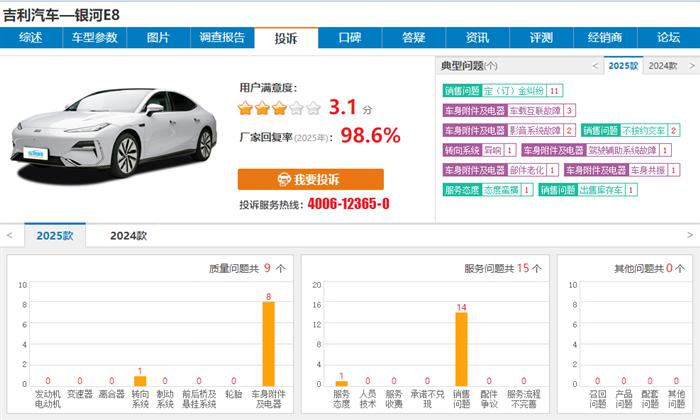
Task: Open 车身共振 issue tag
Action: tap(622, 170)
